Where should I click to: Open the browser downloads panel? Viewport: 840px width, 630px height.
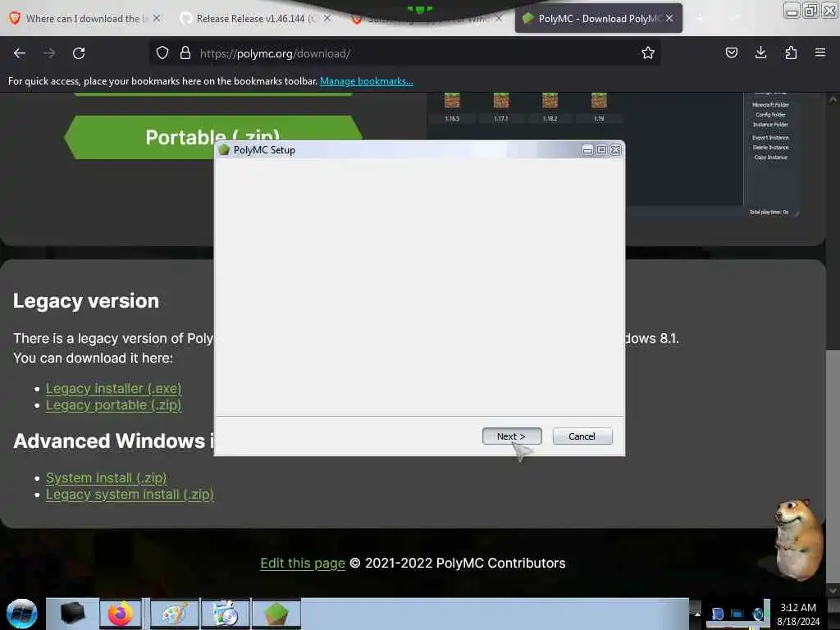(760, 53)
